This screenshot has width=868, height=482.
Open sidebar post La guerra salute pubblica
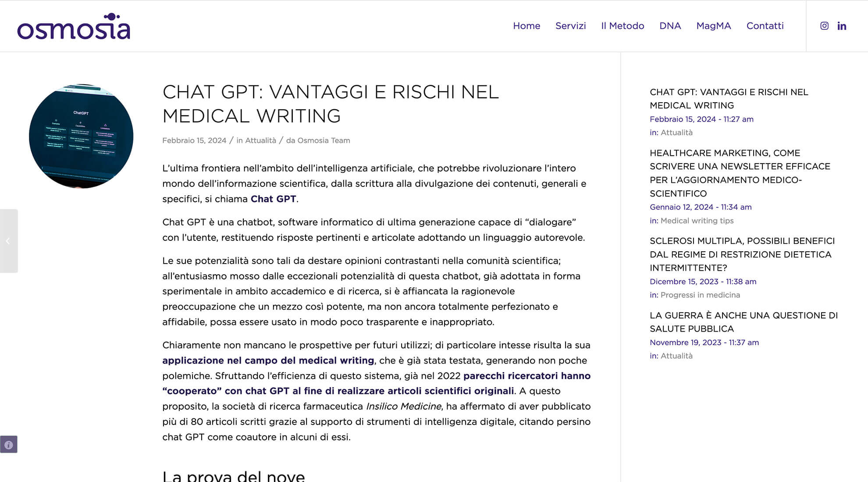(743, 322)
